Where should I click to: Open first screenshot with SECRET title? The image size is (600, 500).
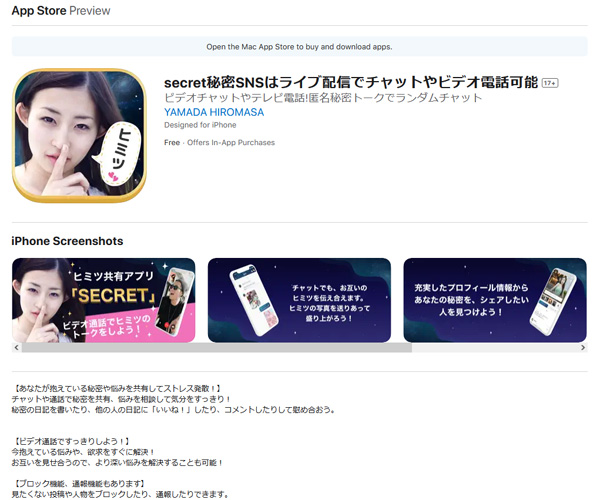[x=104, y=300]
